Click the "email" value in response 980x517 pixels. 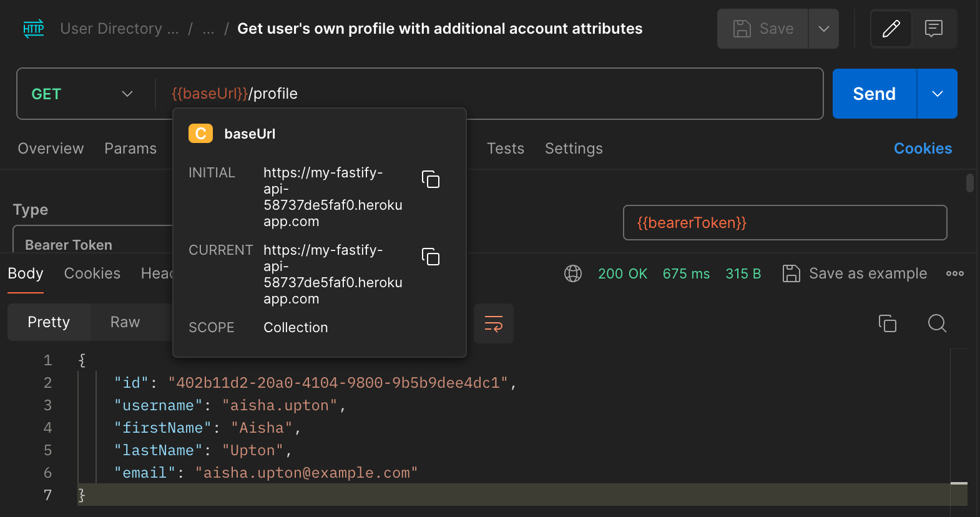coord(306,473)
